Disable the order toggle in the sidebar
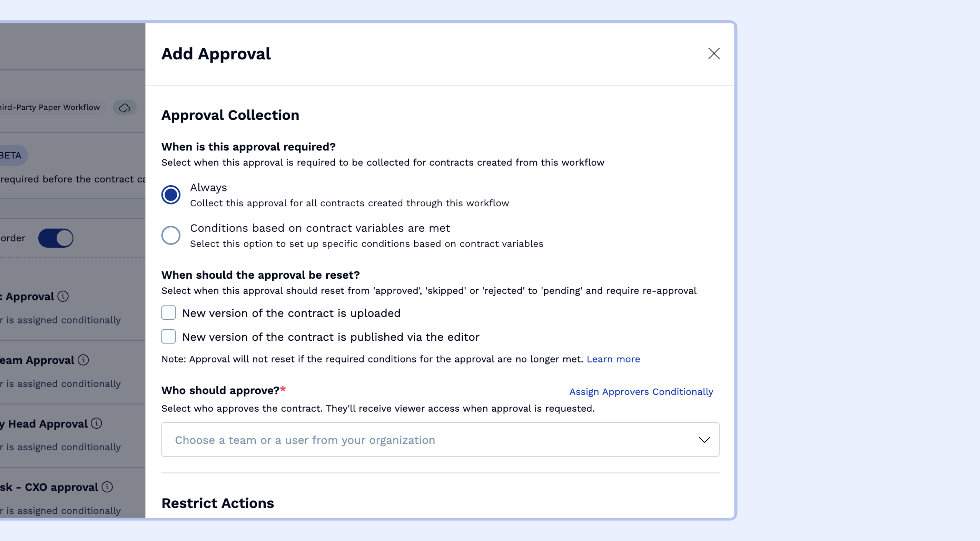Viewport: 980px width, 541px height. [x=56, y=238]
